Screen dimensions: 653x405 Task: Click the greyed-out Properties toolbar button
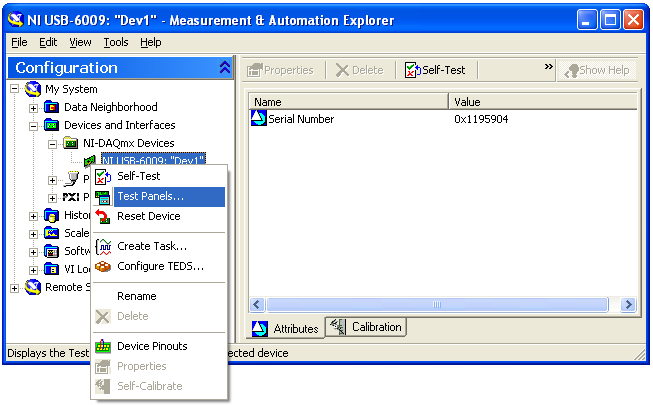pyautogui.click(x=280, y=70)
